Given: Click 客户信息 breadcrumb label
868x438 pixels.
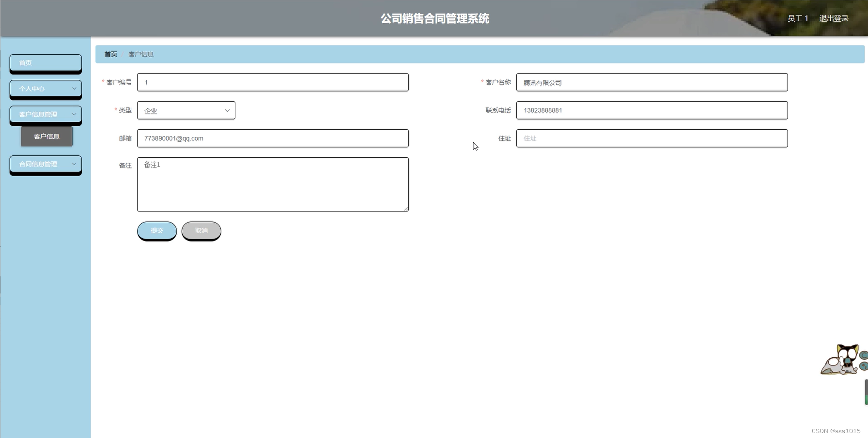Looking at the screenshot, I should pos(141,54).
